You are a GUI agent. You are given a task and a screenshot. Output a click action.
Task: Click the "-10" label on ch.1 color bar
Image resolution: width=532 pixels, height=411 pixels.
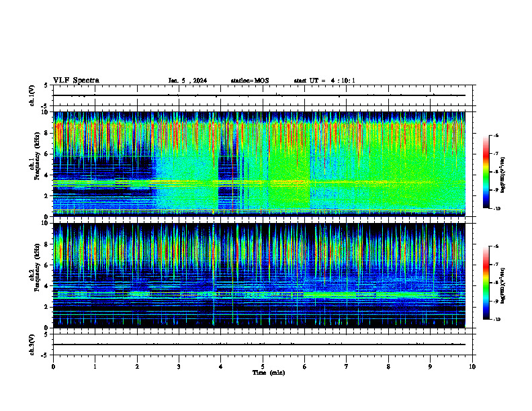[497, 209]
